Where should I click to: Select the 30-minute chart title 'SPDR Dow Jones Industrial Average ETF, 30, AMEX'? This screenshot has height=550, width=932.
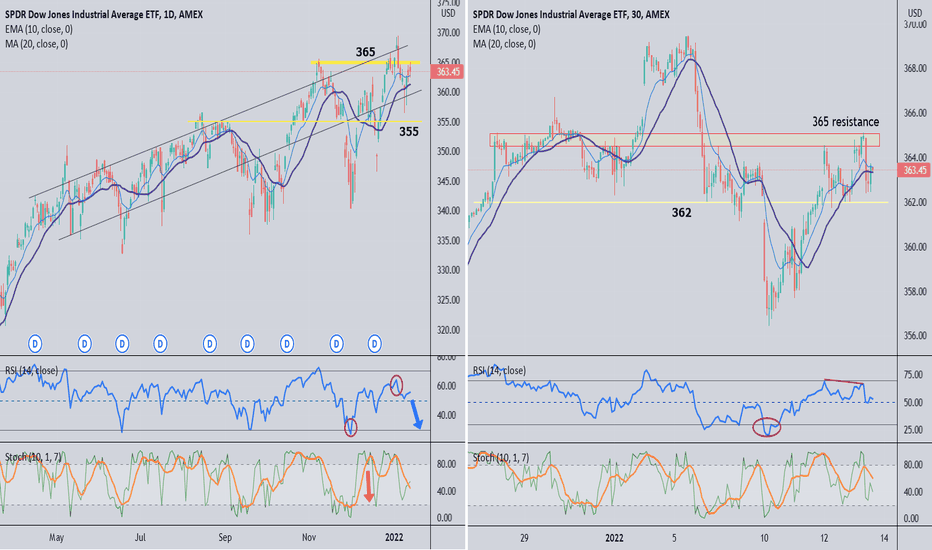[571, 14]
